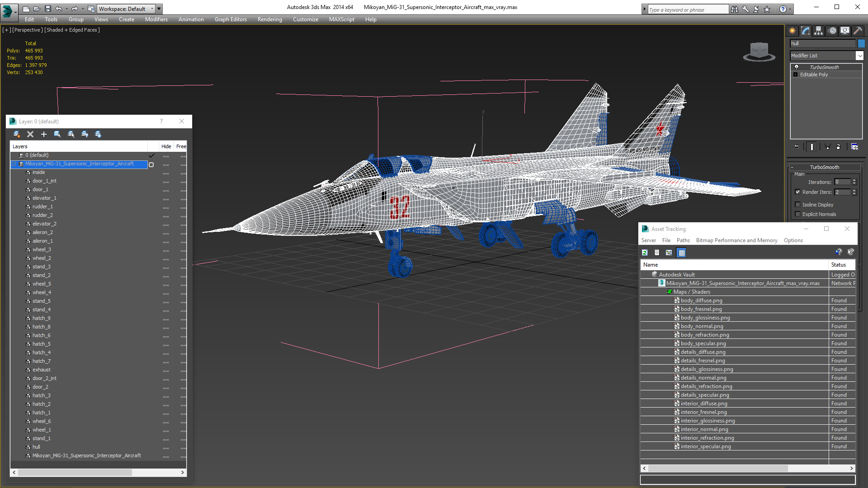The width and height of the screenshot is (868, 488).
Task: Click the ViewCube in the viewport
Action: click(x=759, y=51)
